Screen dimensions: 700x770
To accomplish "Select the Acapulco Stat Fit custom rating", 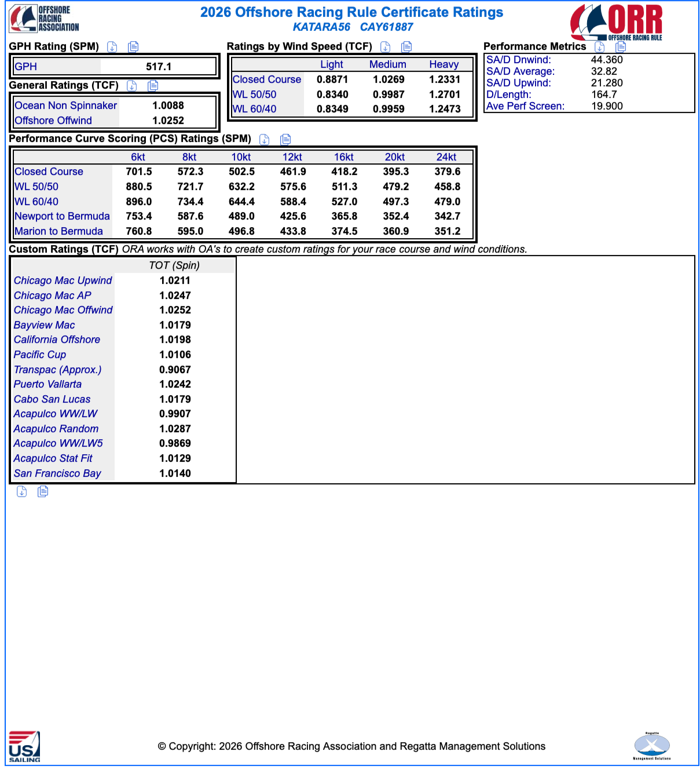I will click(x=53, y=458).
